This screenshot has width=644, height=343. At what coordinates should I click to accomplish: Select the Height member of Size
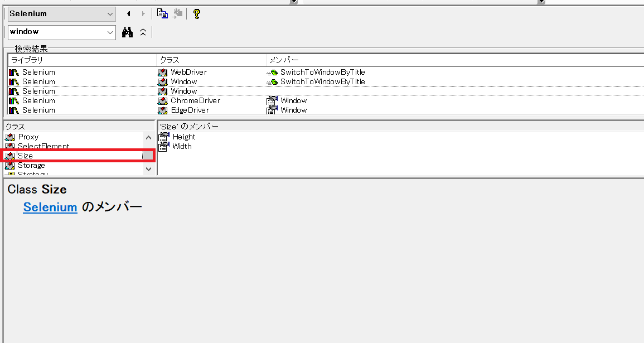183,137
